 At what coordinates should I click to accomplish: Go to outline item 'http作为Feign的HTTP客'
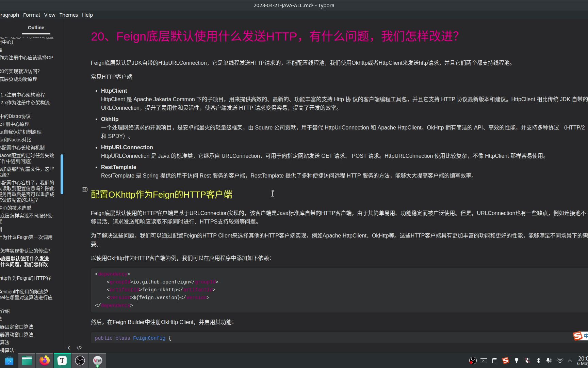26,278
